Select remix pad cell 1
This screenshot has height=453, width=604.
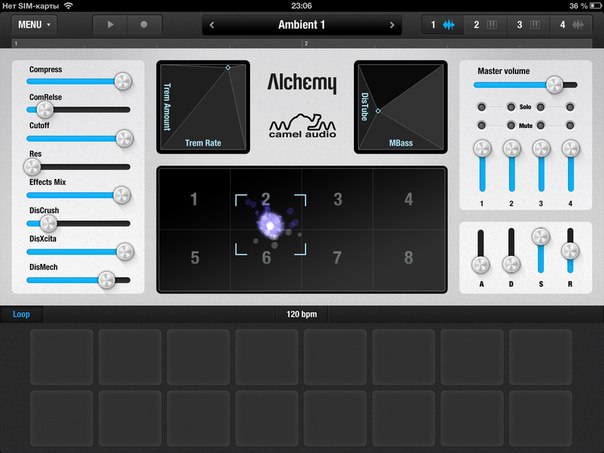click(194, 199)
